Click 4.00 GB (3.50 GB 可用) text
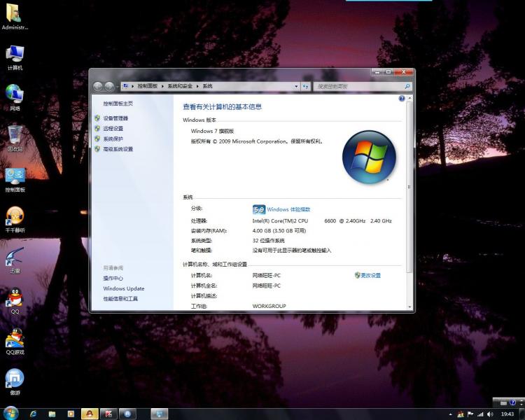Image resolution: width=525 pixels, height=420 pixels. 279,231
